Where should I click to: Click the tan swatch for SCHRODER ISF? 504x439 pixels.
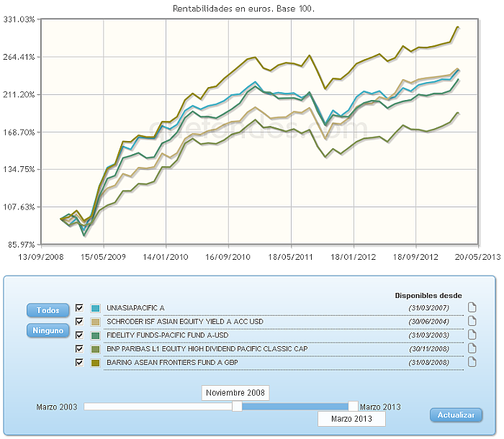pos(96,322)
